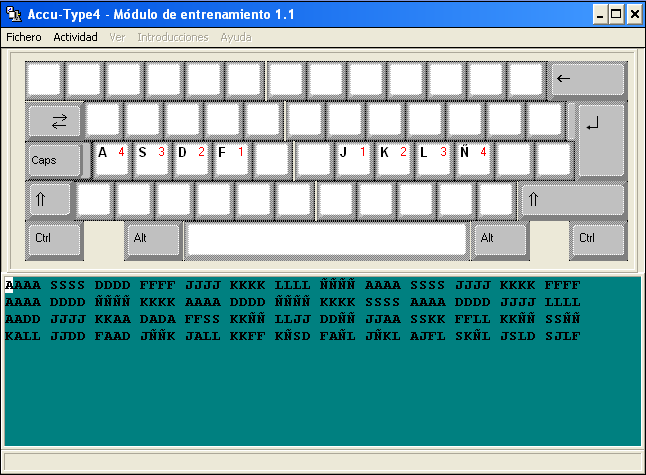
Task: Click the SSKK group in the third line
Action: click(427, 319)
